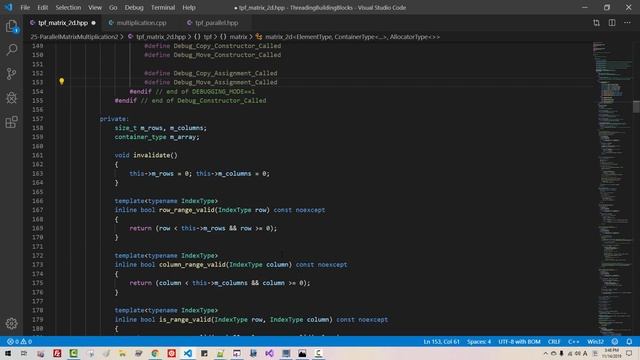Open the notifications bell in status bar

(629, 342)
